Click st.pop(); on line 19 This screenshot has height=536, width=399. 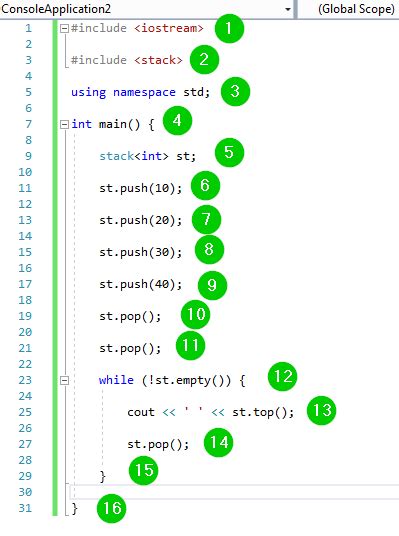(130, 316)
